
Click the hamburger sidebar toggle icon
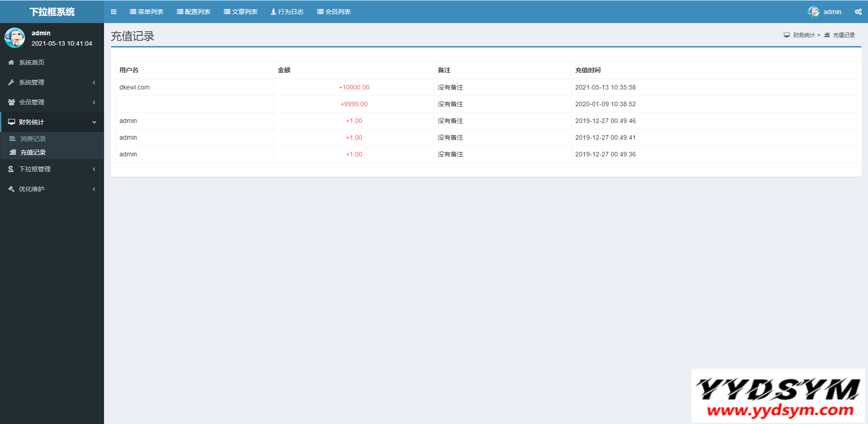pyautogui.click(x=114, y=12)
